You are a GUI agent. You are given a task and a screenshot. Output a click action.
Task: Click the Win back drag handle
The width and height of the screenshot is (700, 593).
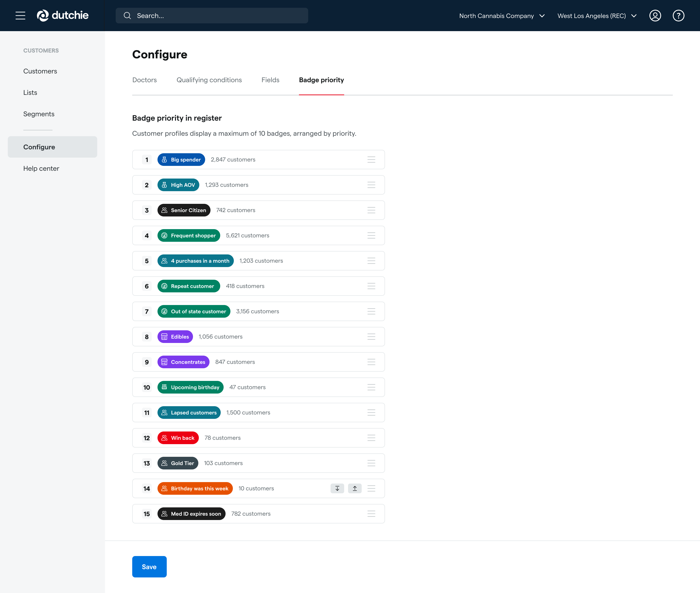(371, 438)
